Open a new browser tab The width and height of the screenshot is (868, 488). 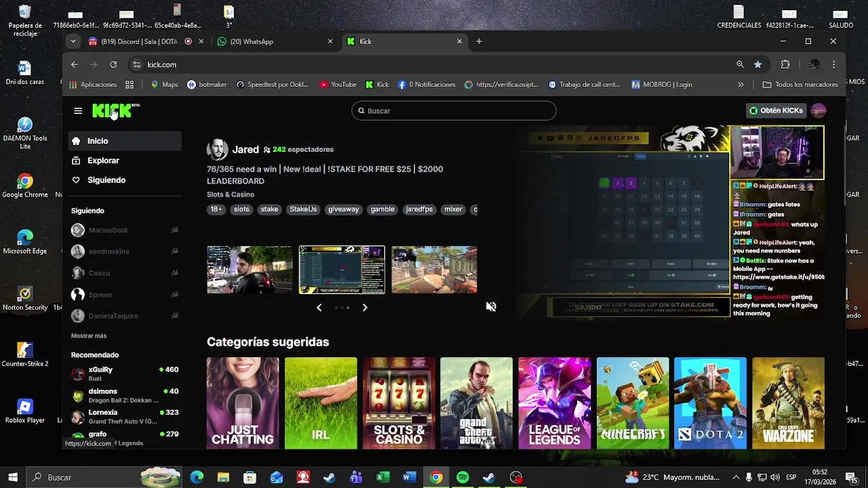(479, 41)
